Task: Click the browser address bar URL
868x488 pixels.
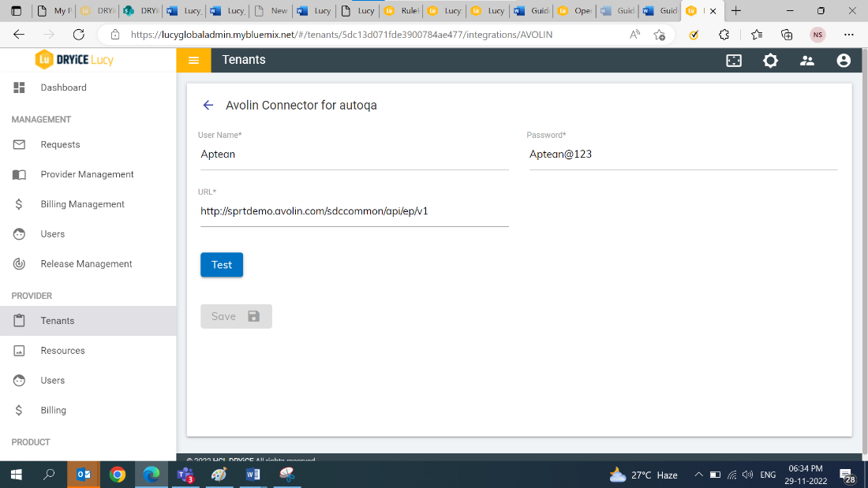Action: coord(342,35)
